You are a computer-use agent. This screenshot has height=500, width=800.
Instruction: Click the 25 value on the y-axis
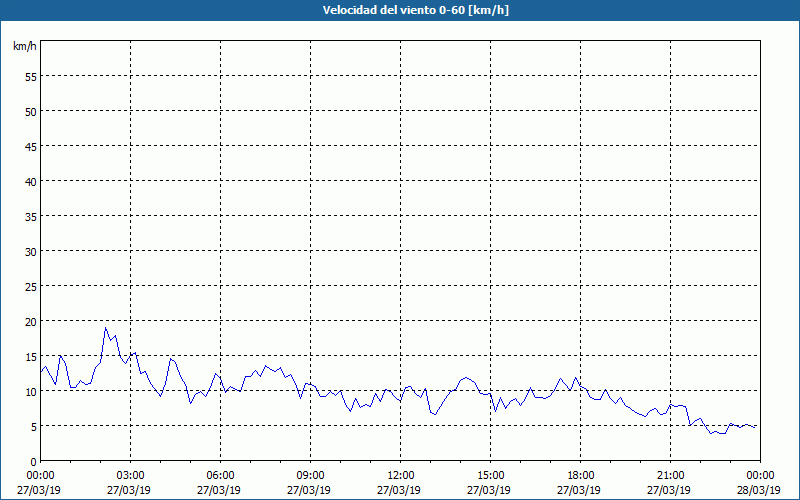pos(31,287)
